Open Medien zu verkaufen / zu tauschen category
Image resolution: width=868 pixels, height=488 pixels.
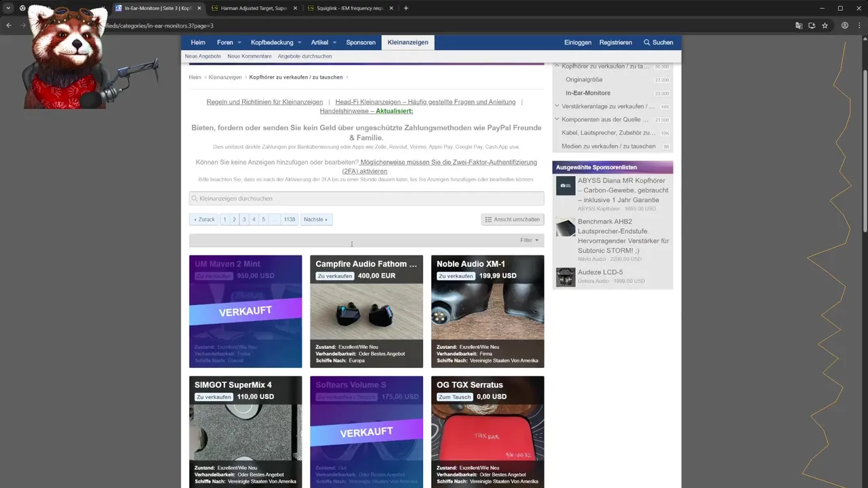pos(608,146)
